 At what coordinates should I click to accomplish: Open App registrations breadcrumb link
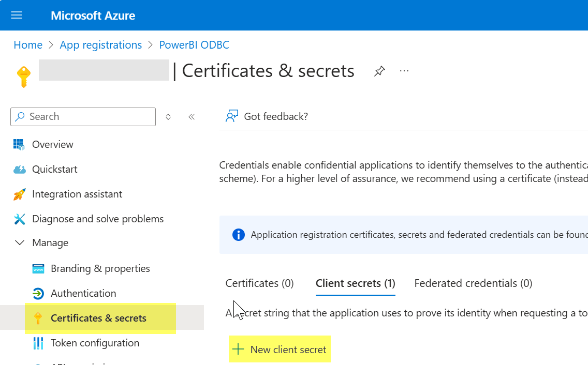point(101,45)
